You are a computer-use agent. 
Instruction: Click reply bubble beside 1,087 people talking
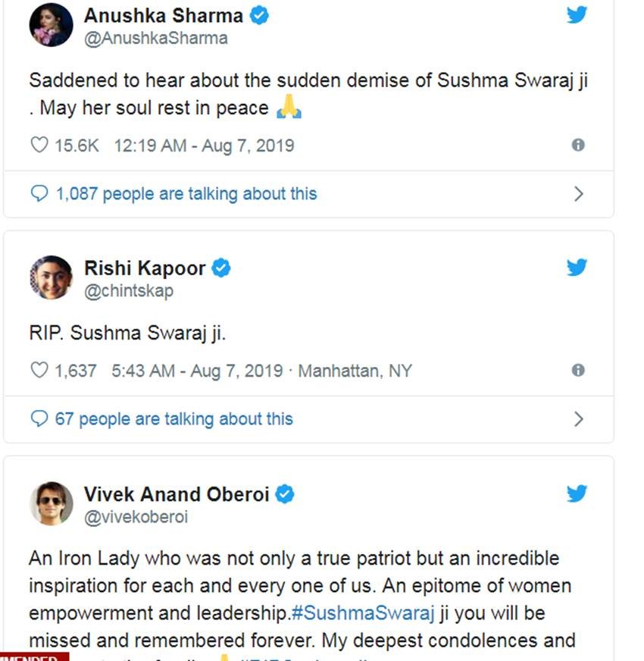tap(39, 194)
